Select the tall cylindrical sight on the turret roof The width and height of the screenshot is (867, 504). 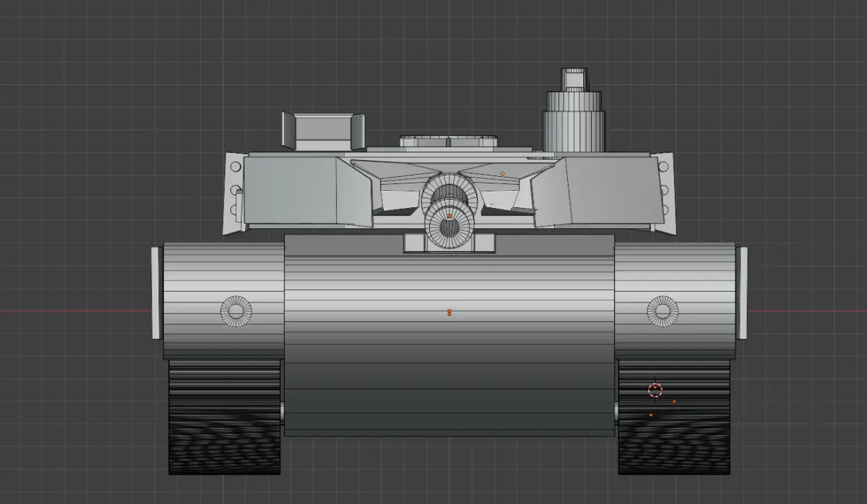[x=573, y=110]
